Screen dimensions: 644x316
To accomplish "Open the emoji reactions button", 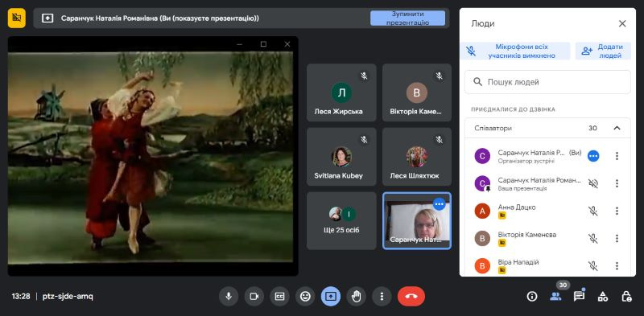I will pos(305,297).
